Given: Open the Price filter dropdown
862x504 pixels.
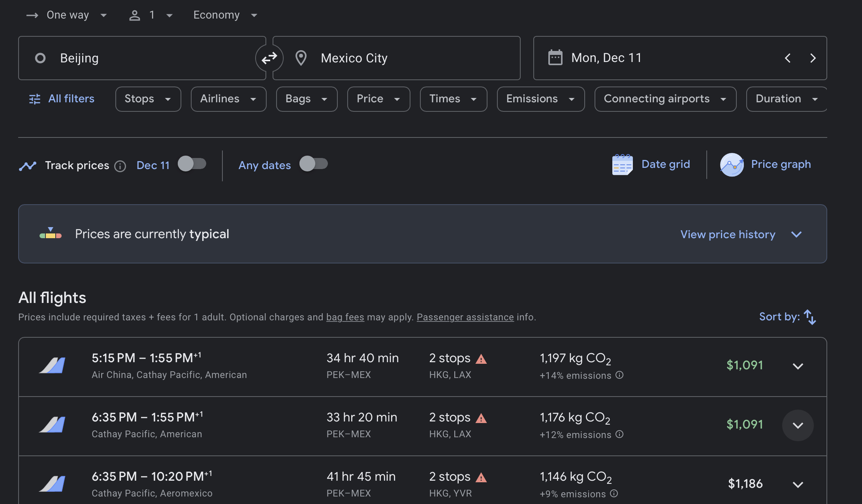Looking at the screenshot, I should tap(378, 99).
